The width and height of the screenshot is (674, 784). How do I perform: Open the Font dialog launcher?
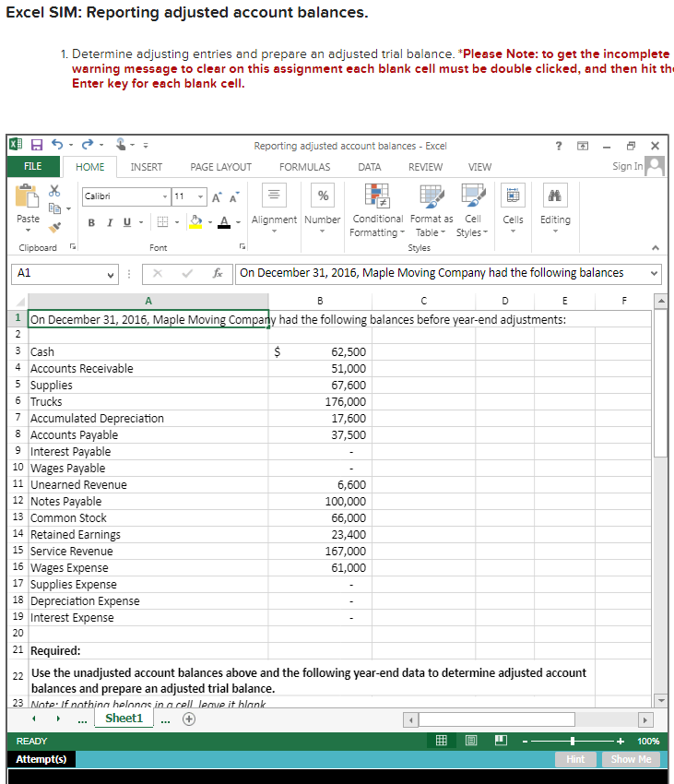pyautogui.click(x=242, y=246)
